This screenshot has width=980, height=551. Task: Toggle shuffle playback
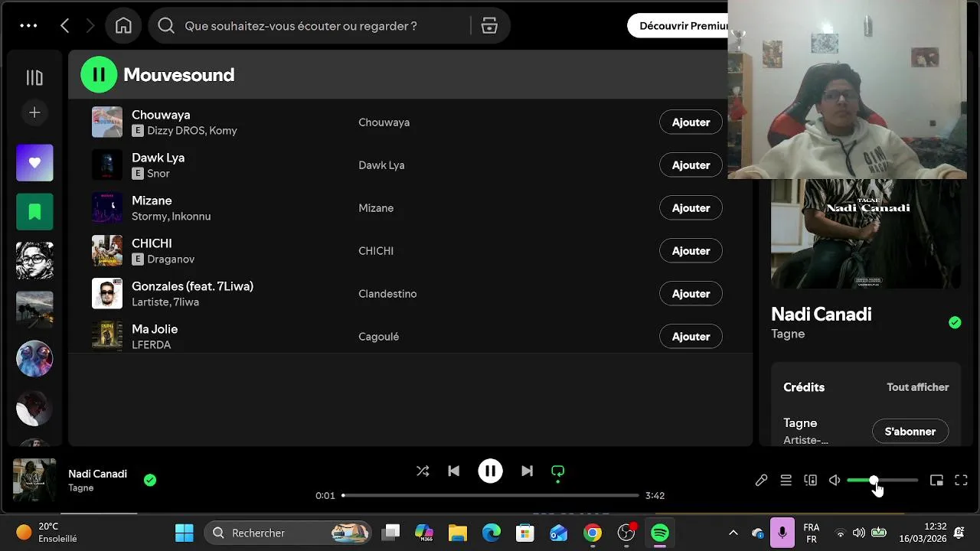point(423,471)
